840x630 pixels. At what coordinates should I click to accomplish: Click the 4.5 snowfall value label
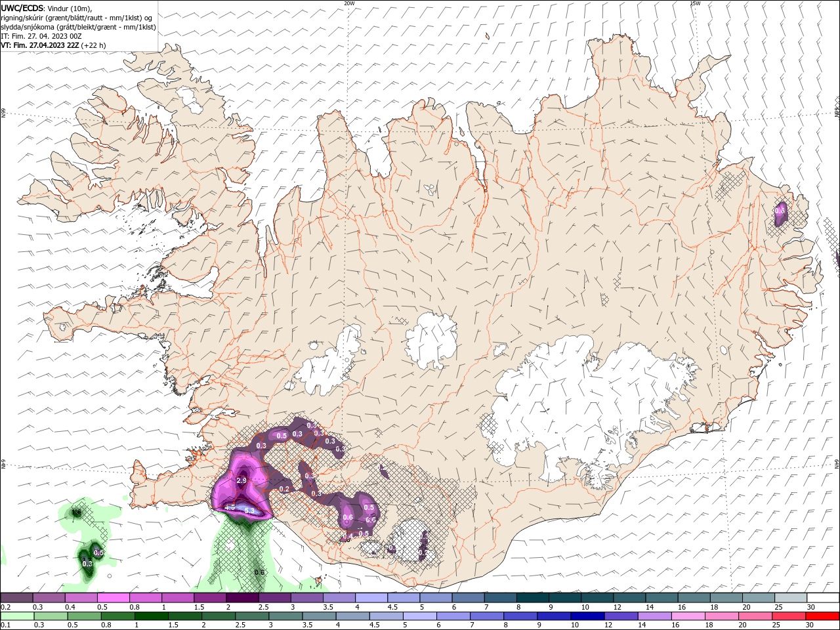[230, 507]
